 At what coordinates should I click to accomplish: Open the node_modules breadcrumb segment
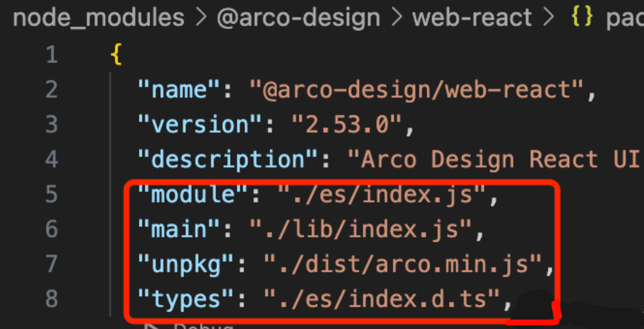pos(99,17)
